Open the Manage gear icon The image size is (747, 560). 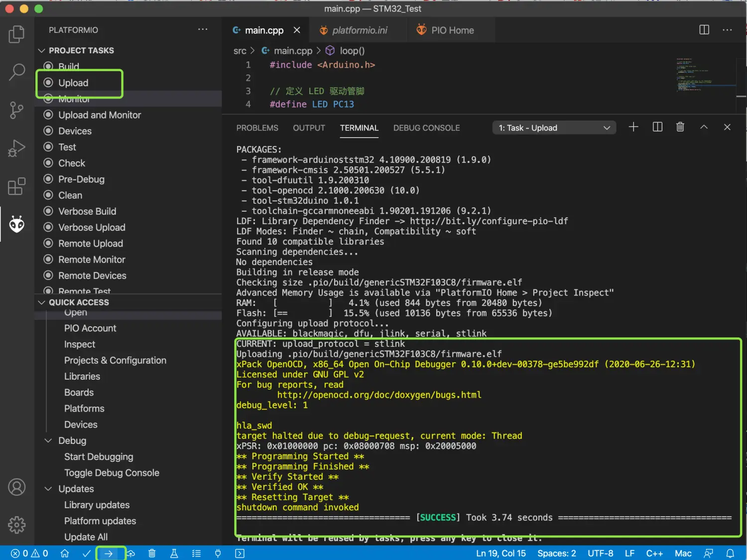[x=16, y=525]
